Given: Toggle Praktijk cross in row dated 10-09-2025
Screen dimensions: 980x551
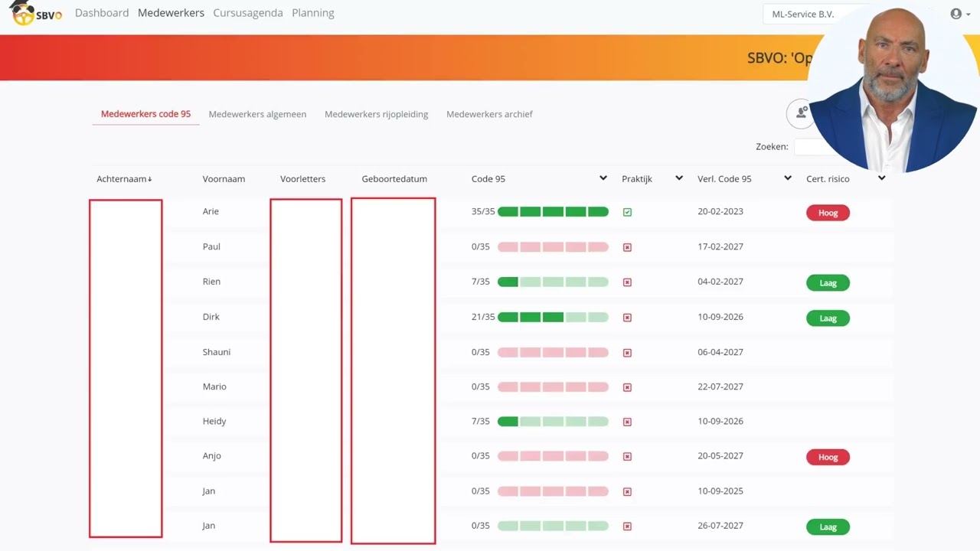Looking at the screenshot, I should tap(627, 492).
